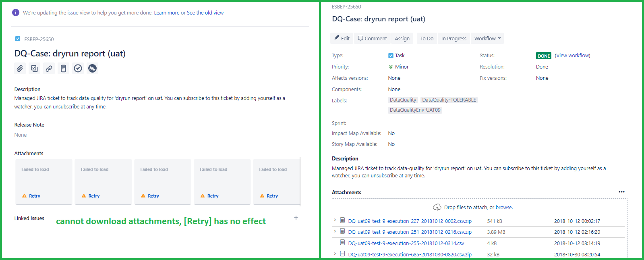Click the Edit button
The width and height of the screenshot is (644, 260).
342,38
